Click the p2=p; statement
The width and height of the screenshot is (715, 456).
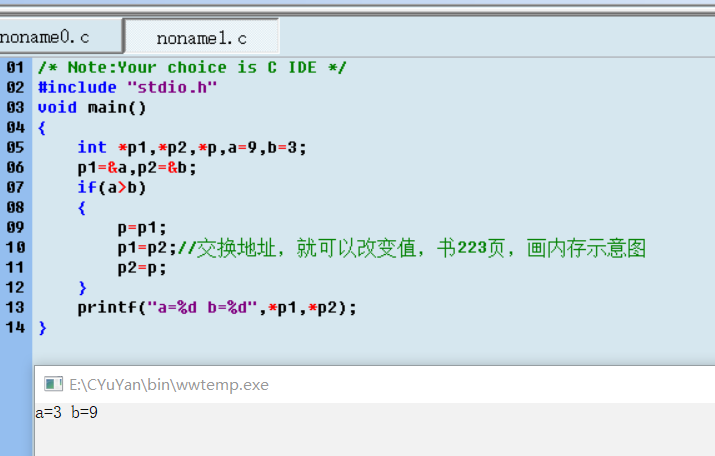(142, 268)
